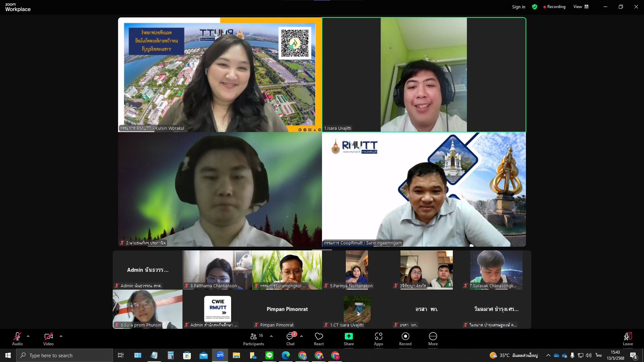Open the Apps panel
The image size is (644, 362).
pyautogui.click(x=378, y=339)
